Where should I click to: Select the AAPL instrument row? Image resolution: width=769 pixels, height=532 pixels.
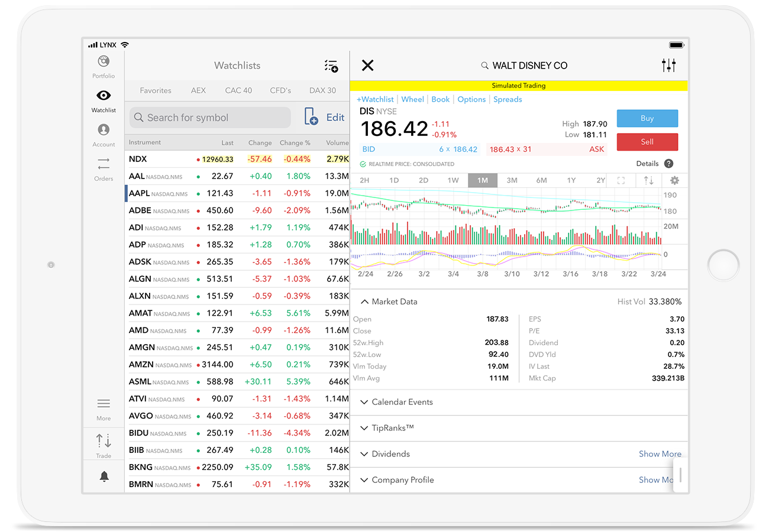coord(237,193)
